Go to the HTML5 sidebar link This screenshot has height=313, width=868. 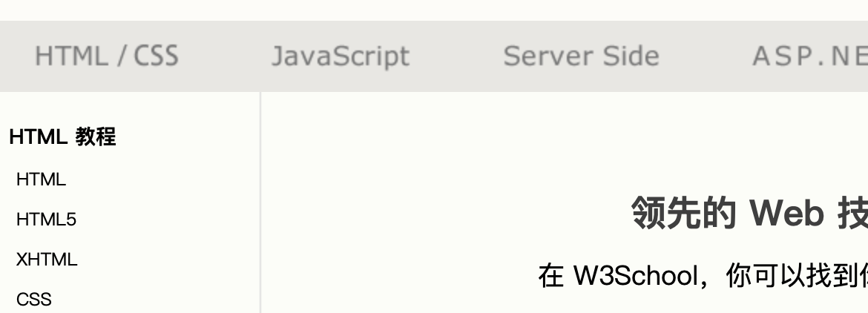[46, 220]
